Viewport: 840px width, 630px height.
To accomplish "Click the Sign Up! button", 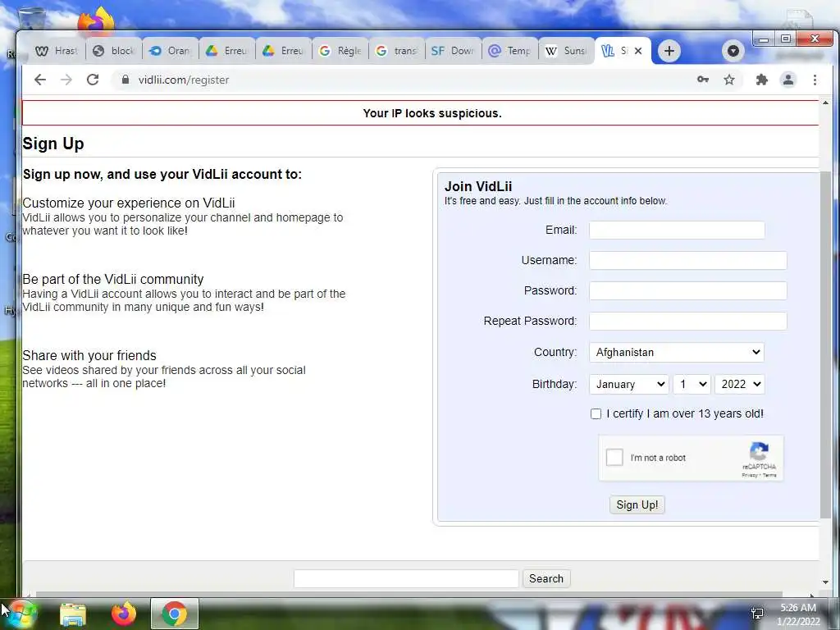I will pyautogui.click(x=637, y=504).
